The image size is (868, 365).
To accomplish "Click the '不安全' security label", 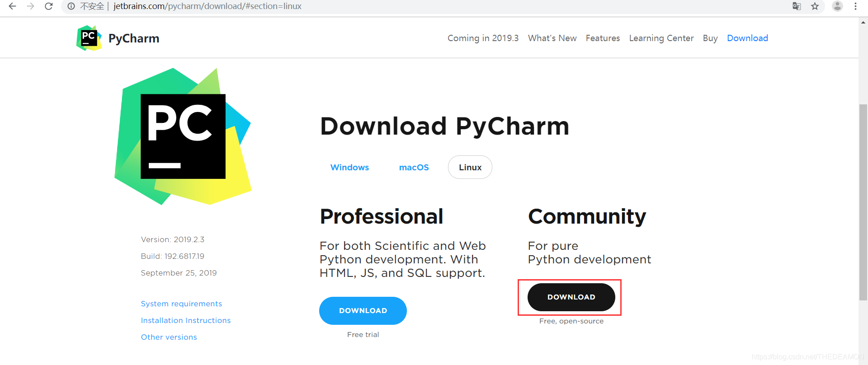I will coord(92,6).
